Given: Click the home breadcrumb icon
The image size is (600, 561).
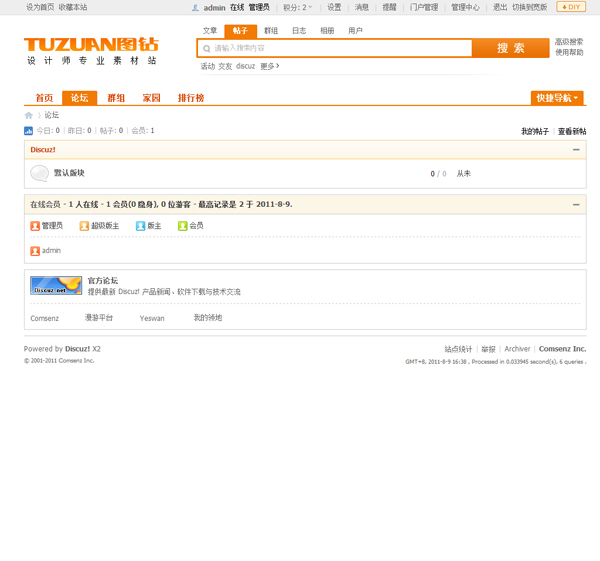Looking at the screenshot, I should coord(29,115).
